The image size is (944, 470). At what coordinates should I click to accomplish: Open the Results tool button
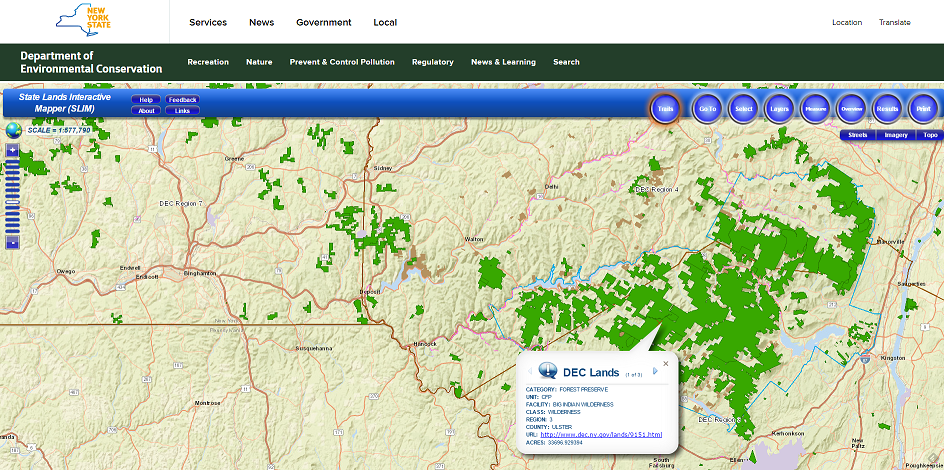[887, 109]
